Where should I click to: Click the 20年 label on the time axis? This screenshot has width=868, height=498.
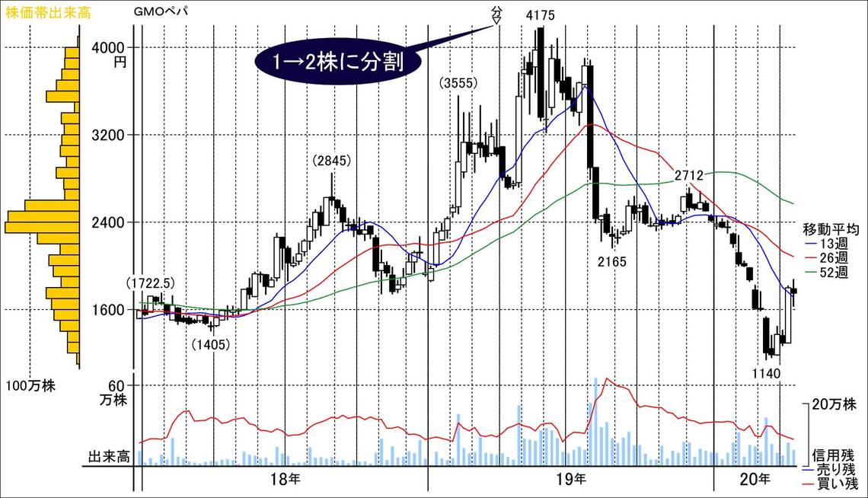754,479
